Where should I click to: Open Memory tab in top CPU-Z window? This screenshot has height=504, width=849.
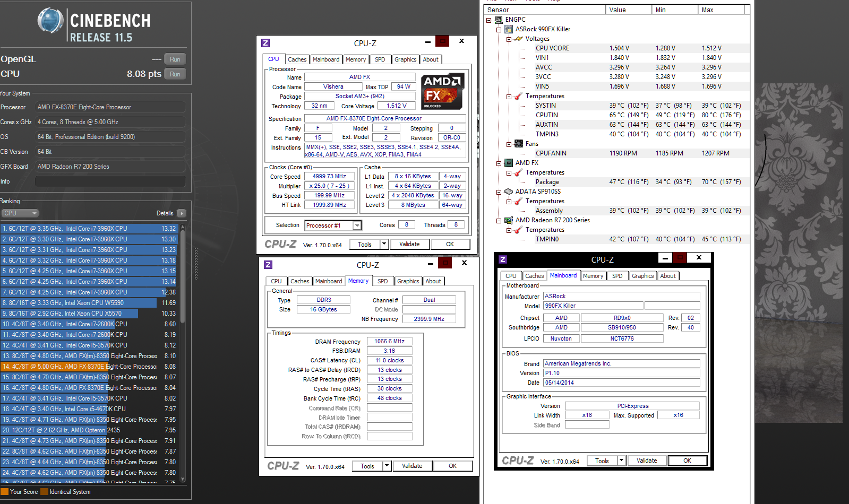click(x=355, y=59)
